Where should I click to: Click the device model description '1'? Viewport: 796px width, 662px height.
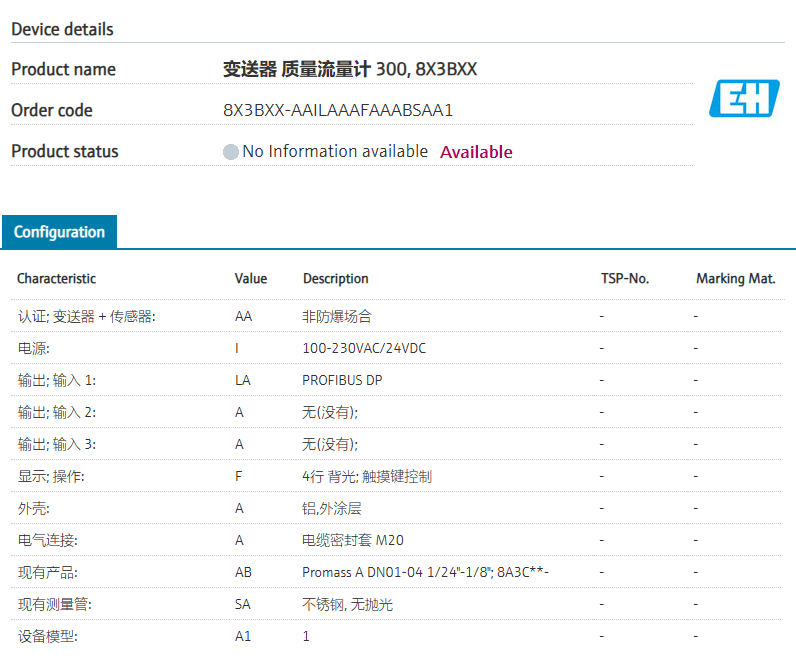point(306,636)
